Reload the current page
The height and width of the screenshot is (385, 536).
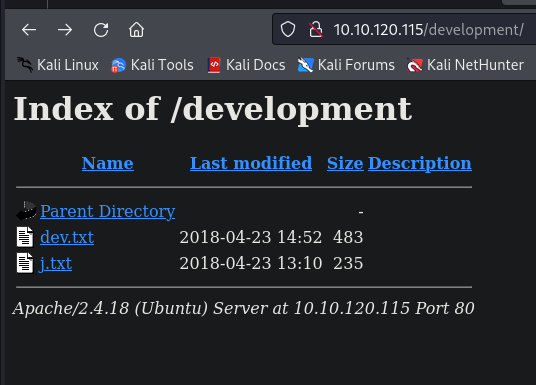[101, 30]
